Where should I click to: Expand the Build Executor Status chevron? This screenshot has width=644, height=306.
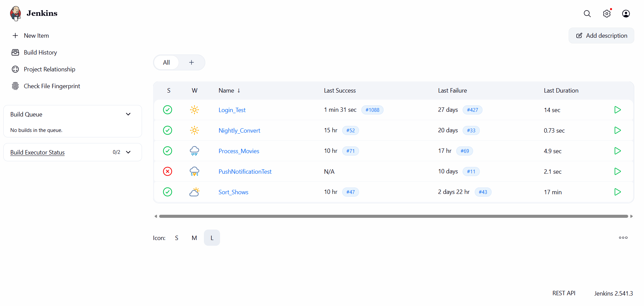click(128, 152)
